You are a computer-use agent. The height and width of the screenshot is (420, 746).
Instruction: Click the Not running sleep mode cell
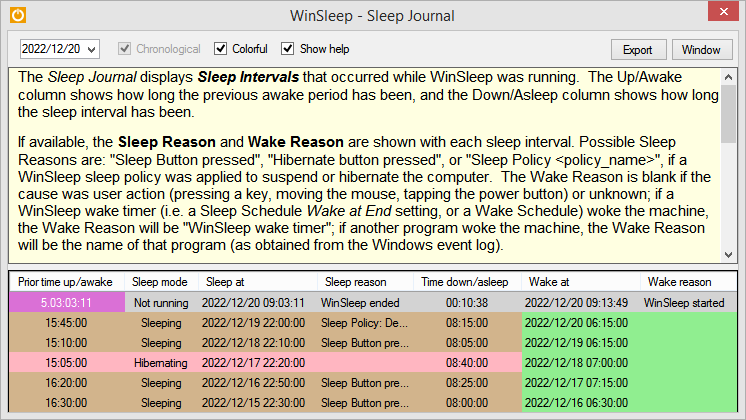tap(161, 303)
